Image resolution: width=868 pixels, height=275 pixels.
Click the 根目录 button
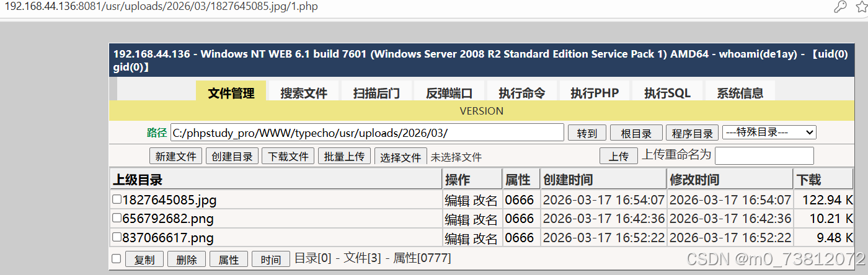(x=636, y=133)
